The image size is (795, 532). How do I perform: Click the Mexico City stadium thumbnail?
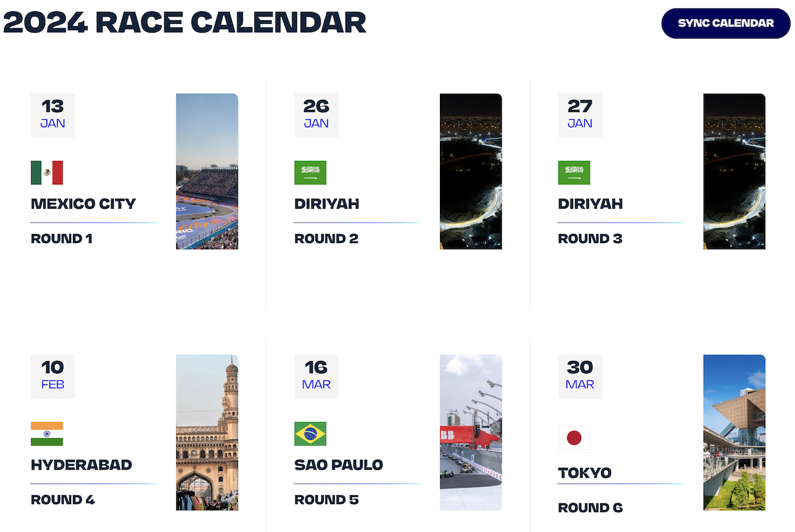207,172
